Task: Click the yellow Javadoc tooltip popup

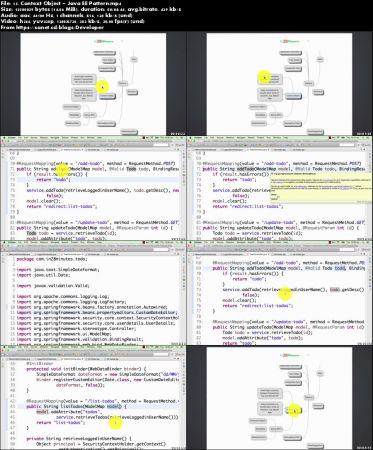Action: pyautogui.click(x=321, y=187)
